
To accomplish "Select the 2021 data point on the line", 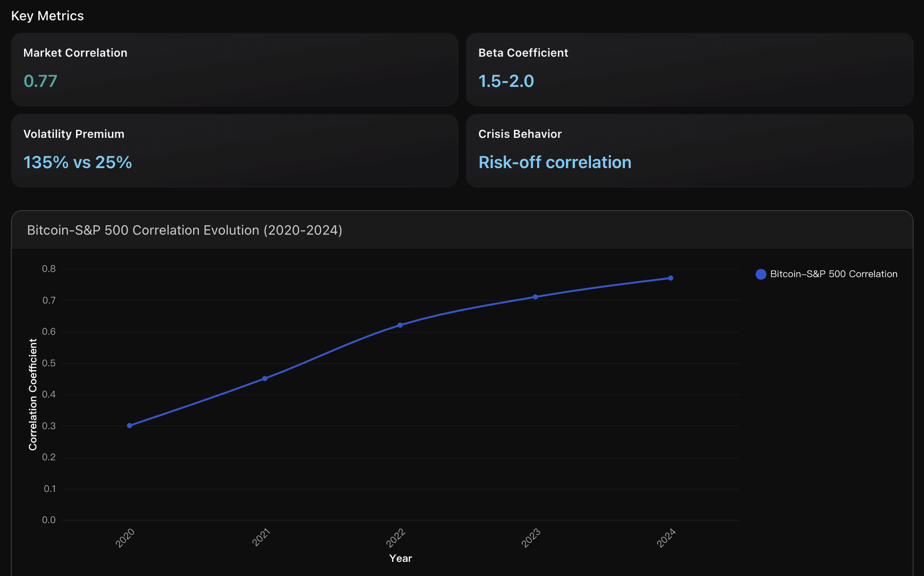I will click(x=265, y=378).
